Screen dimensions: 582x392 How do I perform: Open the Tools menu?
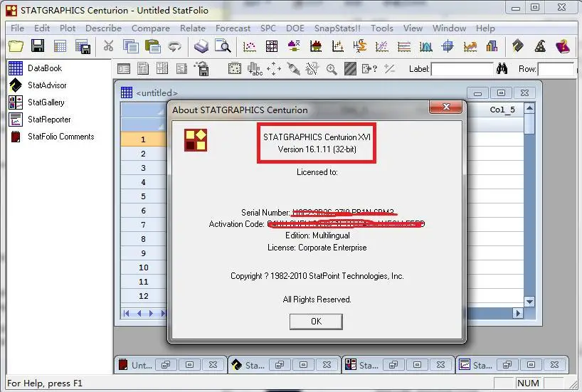(381, 28)
